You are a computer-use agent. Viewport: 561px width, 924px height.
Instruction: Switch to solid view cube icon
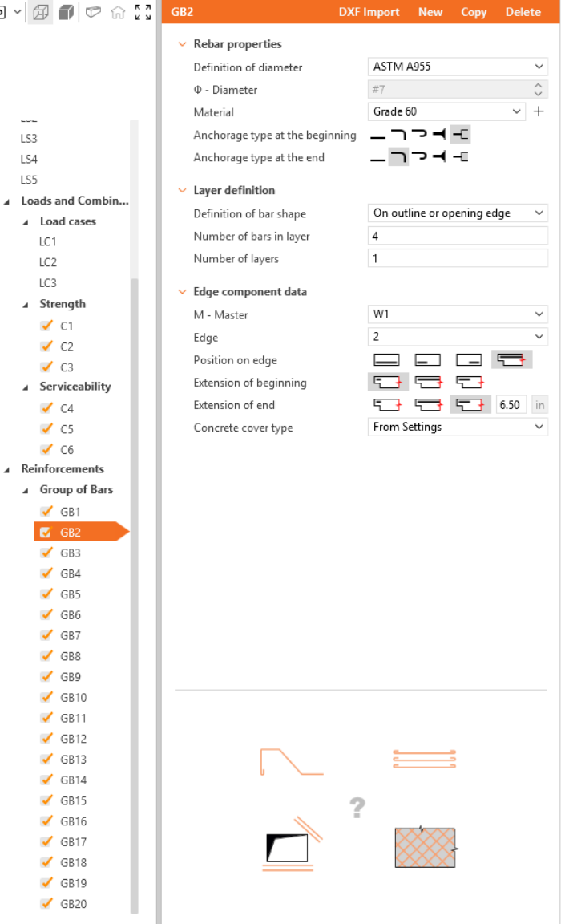pos(67,12)
